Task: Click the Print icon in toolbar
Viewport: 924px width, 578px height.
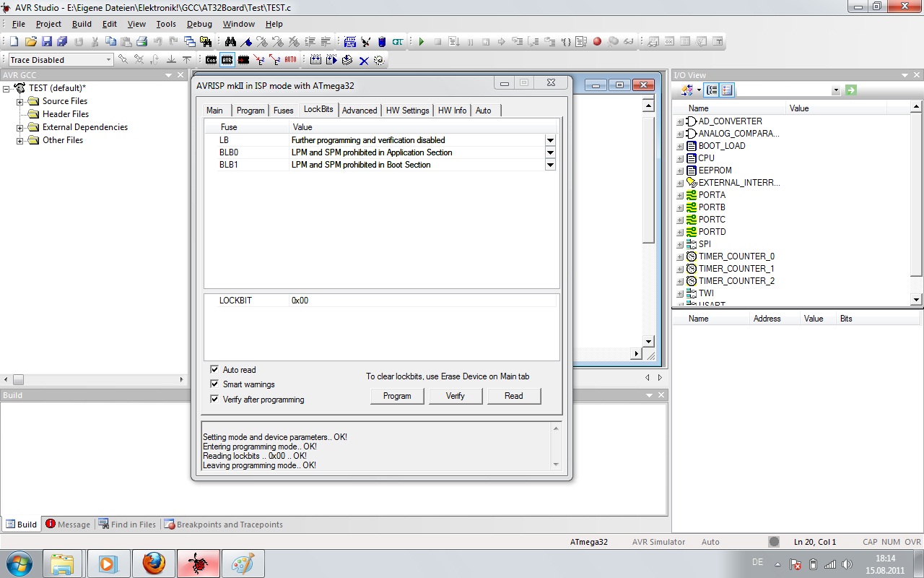Action: [142, 42]
